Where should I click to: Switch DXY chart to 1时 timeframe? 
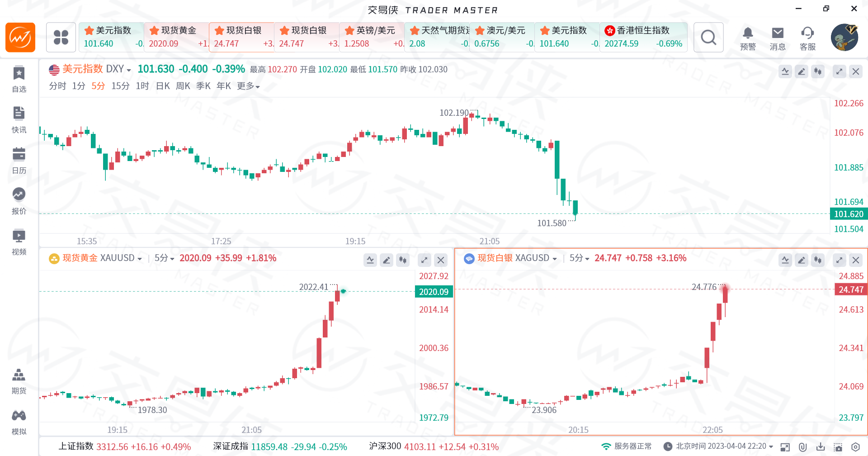142,86
